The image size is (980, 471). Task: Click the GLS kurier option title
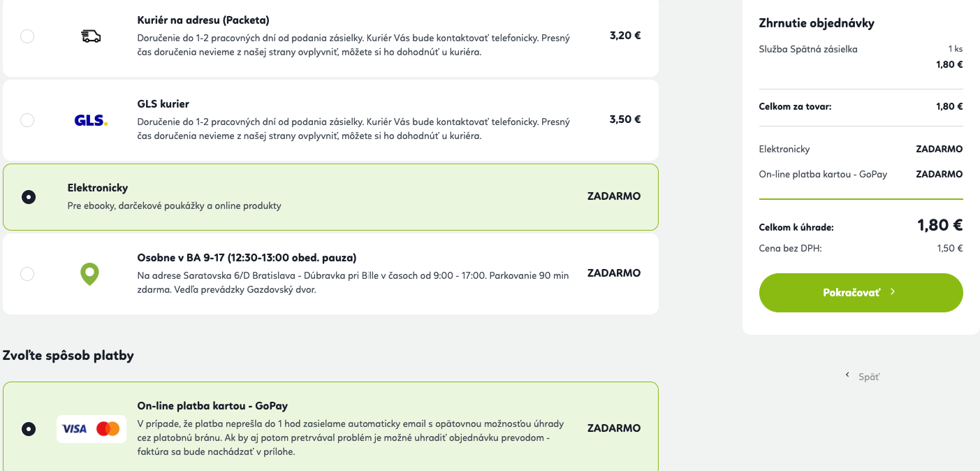[x=163, y=104]
